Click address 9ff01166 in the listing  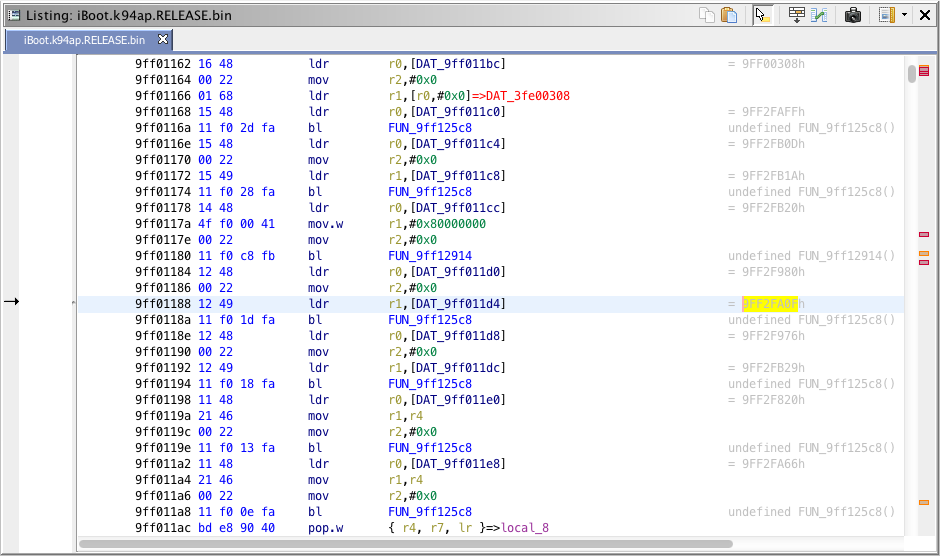tap(162, 96)
